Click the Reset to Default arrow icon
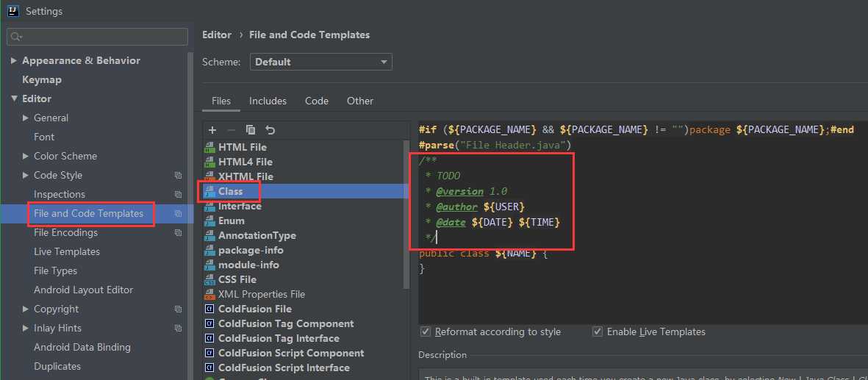868x380 pixels. 270,130
